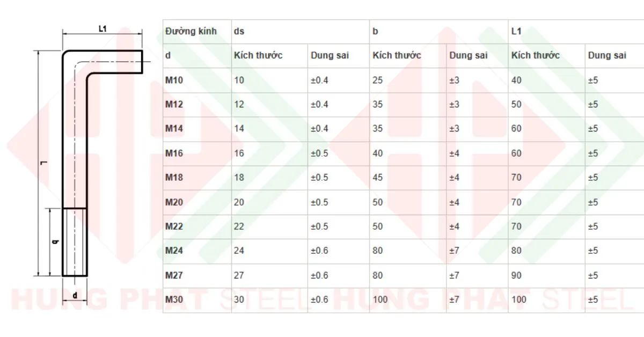
Task: Select the M16 row label
Action: 174,153
